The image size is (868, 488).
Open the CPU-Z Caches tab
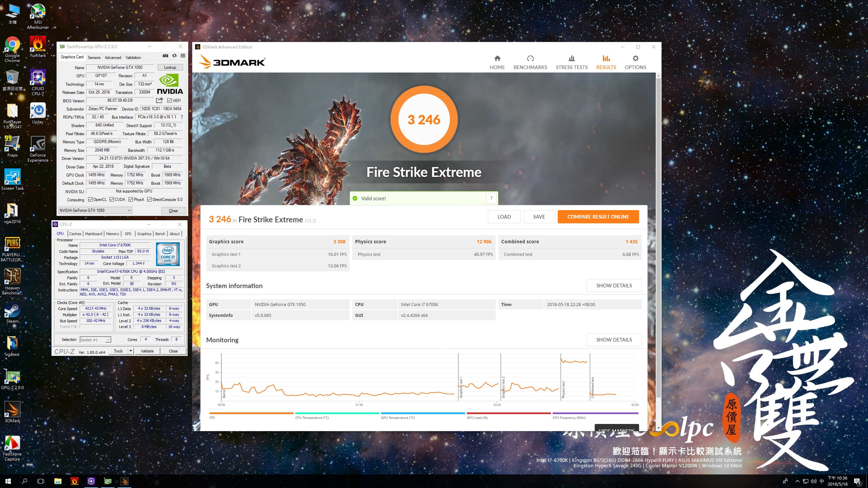(75, 234)
